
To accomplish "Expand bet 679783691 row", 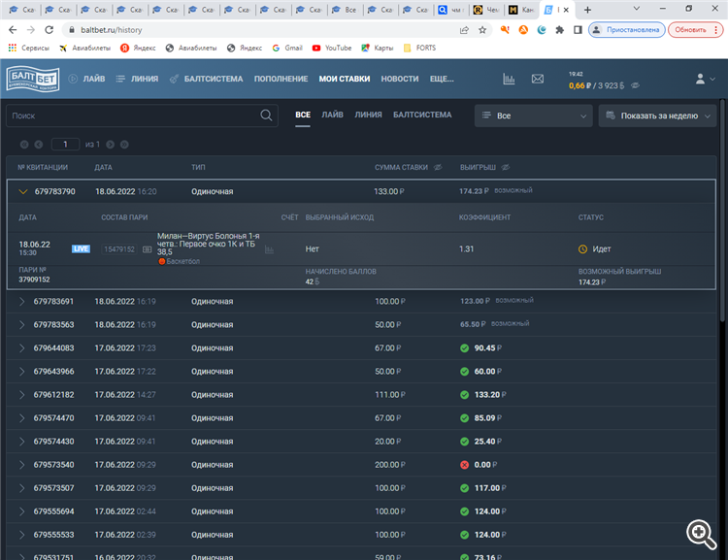I will (21, 302).
